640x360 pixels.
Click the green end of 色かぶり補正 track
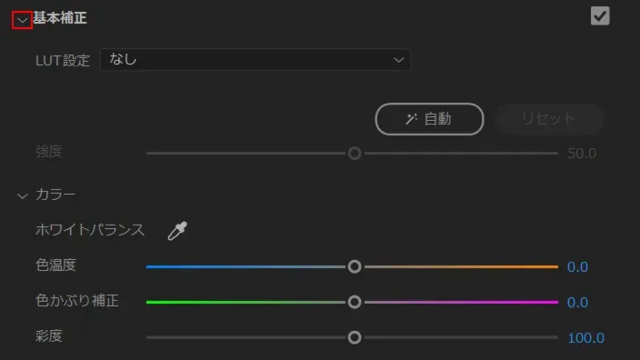coord(153,302)
